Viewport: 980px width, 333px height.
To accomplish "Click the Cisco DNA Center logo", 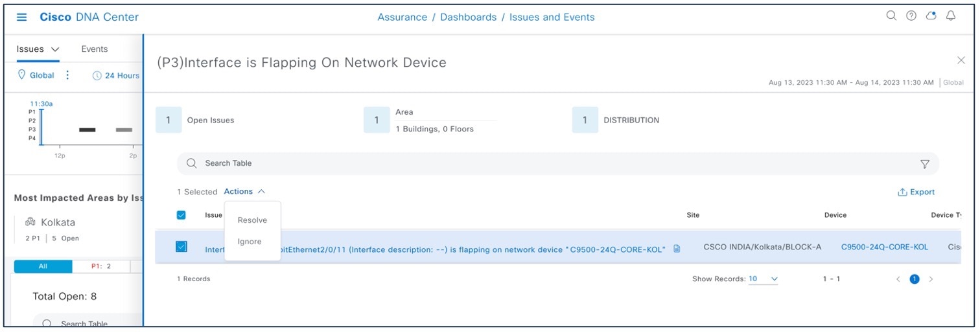I will pyautogui.click(x=89, y=17).
